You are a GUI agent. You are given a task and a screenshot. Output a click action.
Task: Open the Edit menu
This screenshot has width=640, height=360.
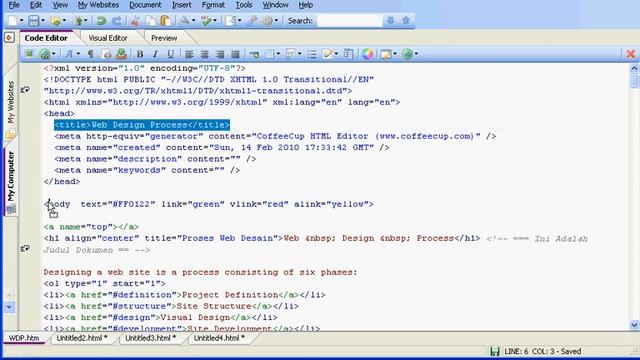36,5
